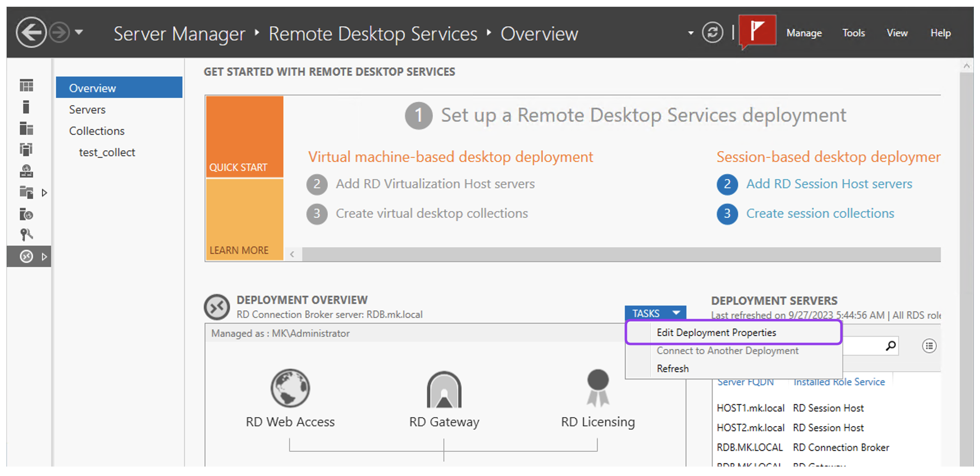Sort by Installed Role Service column
This screenshot has height=476, width=980.
pyautogui.click(x=839, y=382)
